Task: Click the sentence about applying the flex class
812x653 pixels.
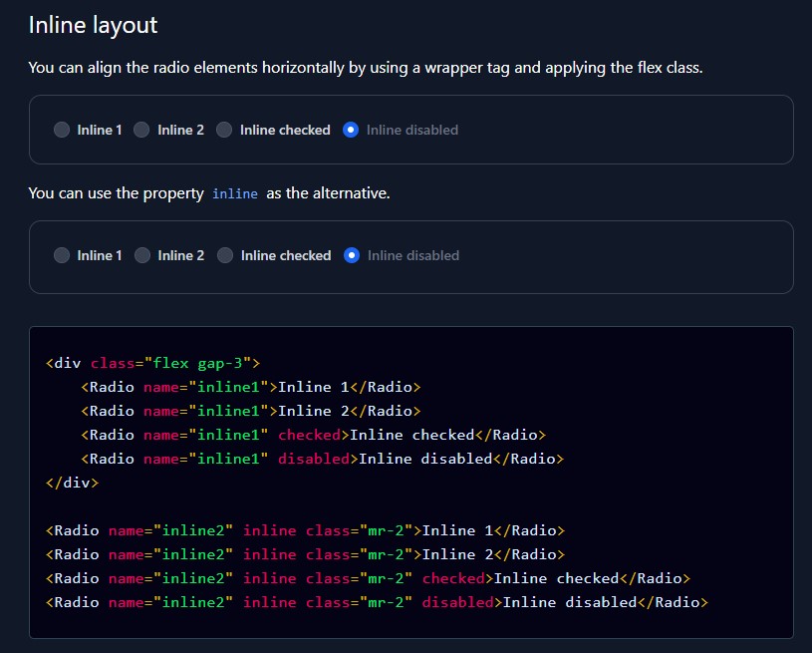Action: tap(366, 68)
